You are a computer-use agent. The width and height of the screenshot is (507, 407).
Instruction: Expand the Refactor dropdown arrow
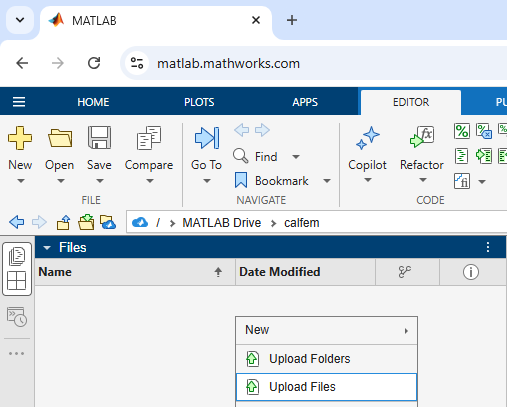click(423, 180)
